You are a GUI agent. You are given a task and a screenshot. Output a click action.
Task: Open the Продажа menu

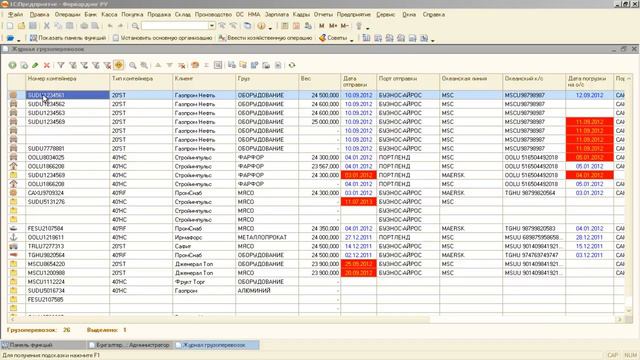[x=159, y=14]
